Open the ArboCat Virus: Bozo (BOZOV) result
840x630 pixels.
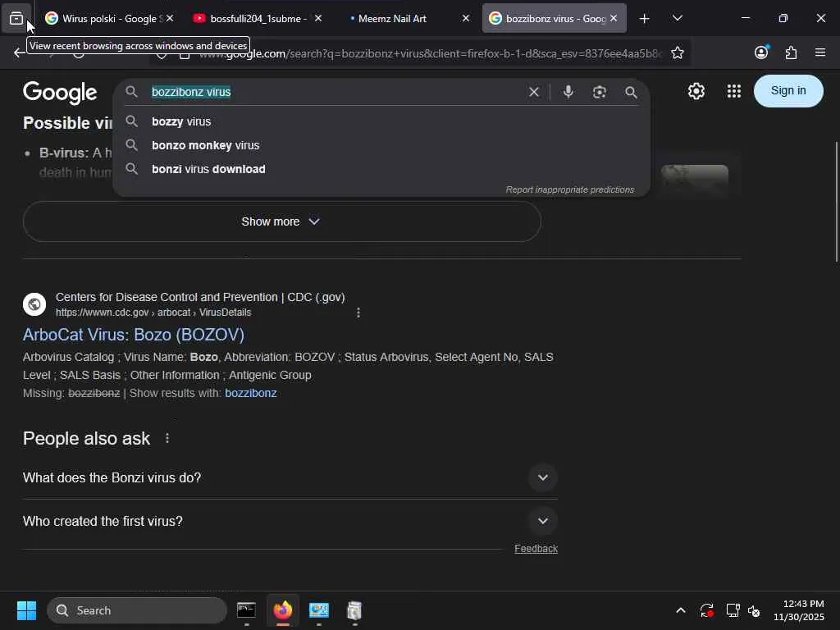tap(134, 335)
